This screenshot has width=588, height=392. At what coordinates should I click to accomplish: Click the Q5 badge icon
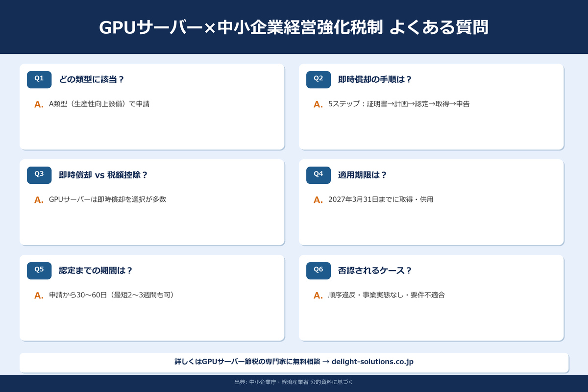(39, 270)
